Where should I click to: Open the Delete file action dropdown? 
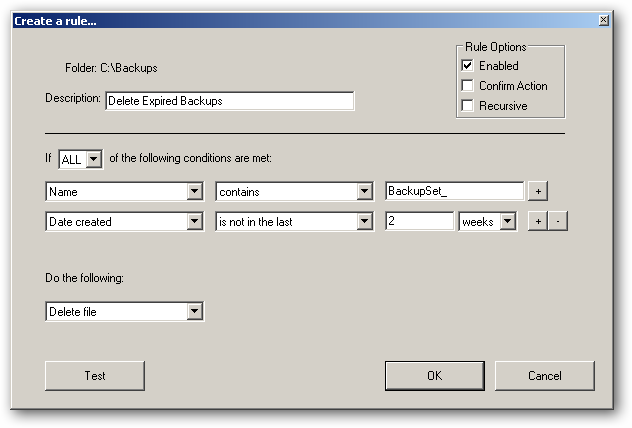[125, 311]
